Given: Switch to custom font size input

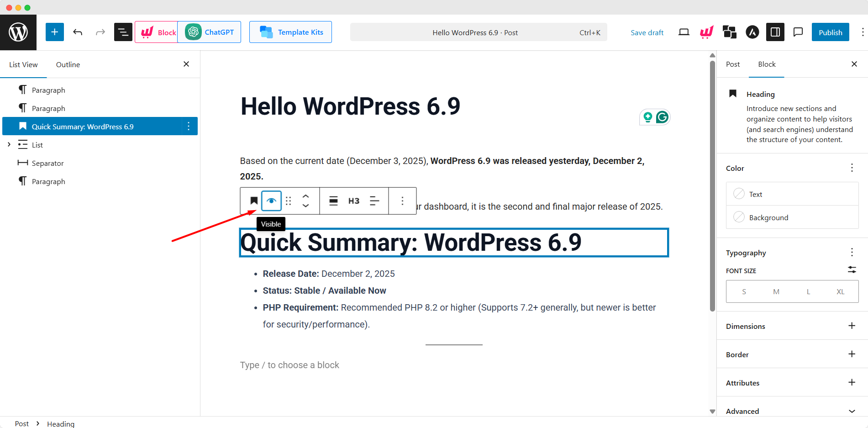Looking at the screenshot, I should coord(851,270).
